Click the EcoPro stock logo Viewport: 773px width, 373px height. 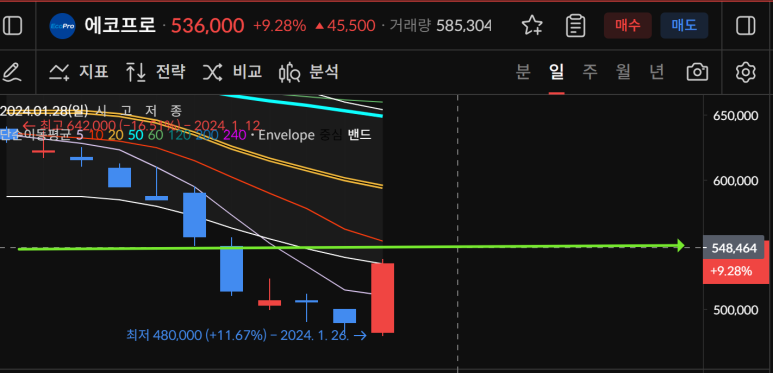coord(62,26)
